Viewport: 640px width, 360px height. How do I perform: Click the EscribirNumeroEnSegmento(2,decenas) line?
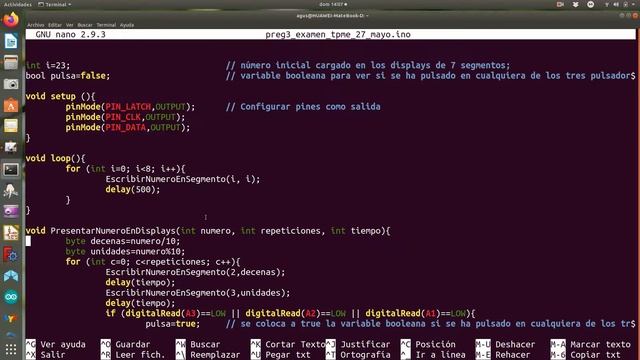point(195,272)
